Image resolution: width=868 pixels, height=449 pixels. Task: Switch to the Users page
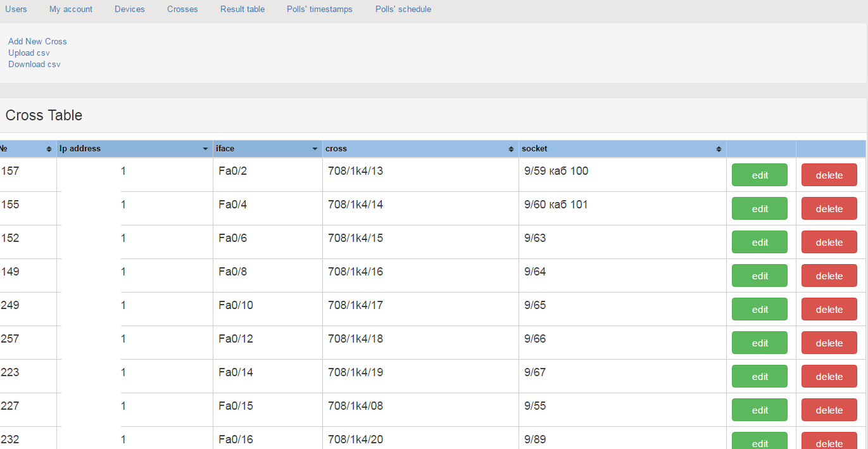pyautogui.click(x=16, y=9)
